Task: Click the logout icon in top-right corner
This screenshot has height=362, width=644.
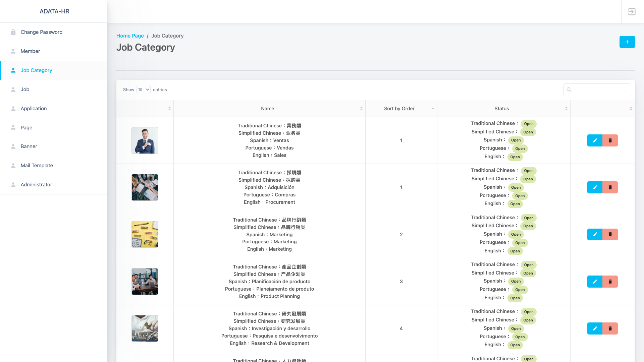Action: click(x=632, y=12)
